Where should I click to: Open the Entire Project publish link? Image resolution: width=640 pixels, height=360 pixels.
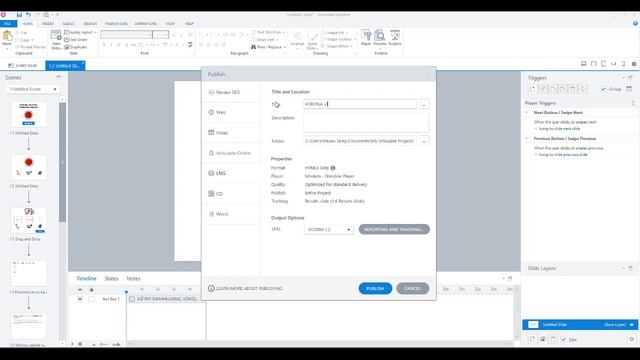[x=318, y=193]
